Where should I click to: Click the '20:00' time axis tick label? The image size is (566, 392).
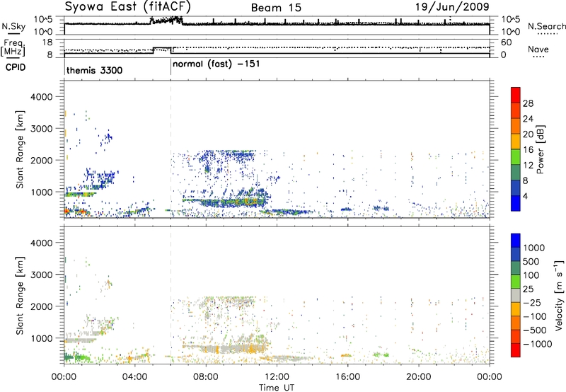(418, 377)
